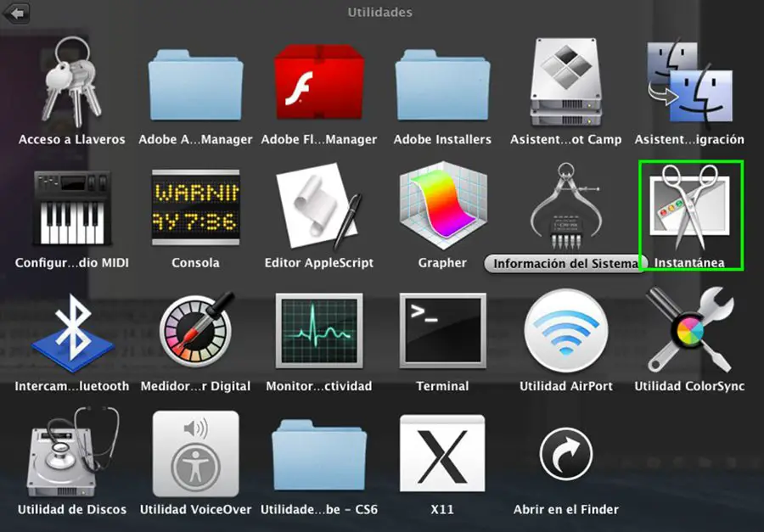This screenshot has width=764, height=532.
Task: Launch Medidor...r Digital eyedropper icon
Action: point(196,330)
